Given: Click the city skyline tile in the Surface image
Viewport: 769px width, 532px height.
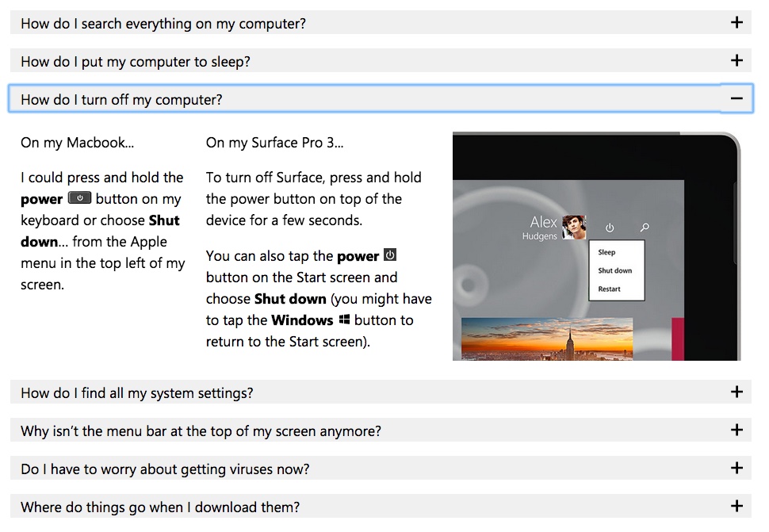Looking at the screenshot, I should tap(547, 339).
